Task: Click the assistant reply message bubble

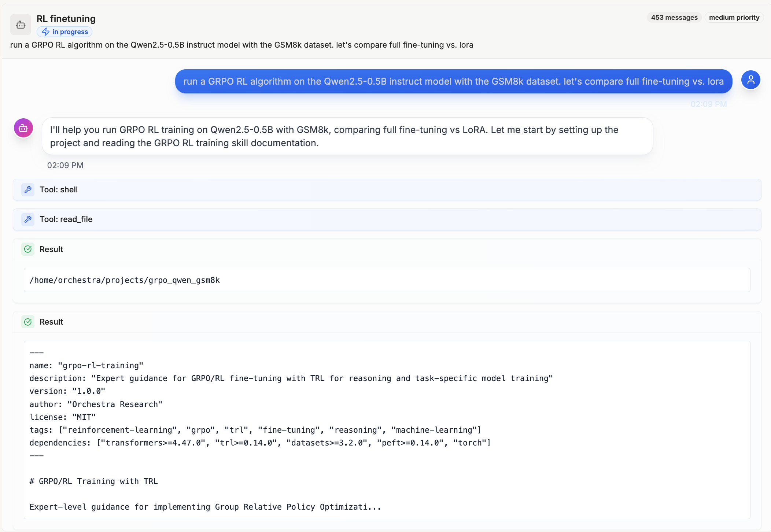Action: 347,136
